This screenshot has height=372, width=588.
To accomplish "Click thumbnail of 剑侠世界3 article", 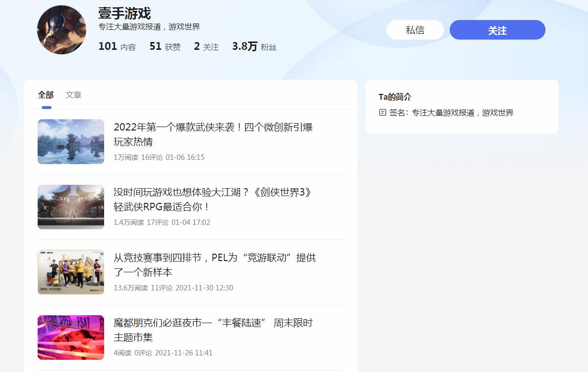I will click(x=71, y=207).
